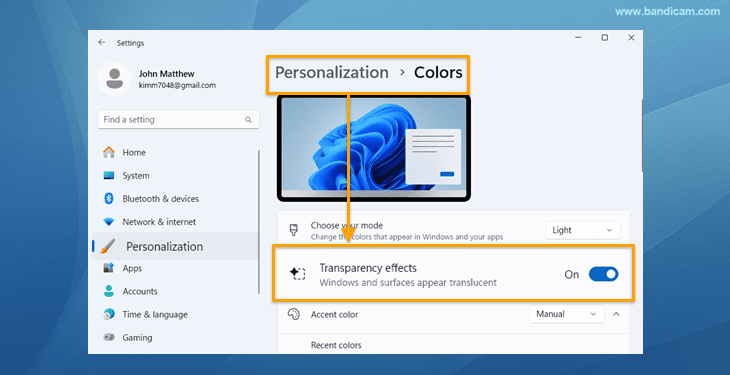The image size is (730, 375).
Task: Open the Accent color Manual dropdown
Action: [x=567, y=314]
